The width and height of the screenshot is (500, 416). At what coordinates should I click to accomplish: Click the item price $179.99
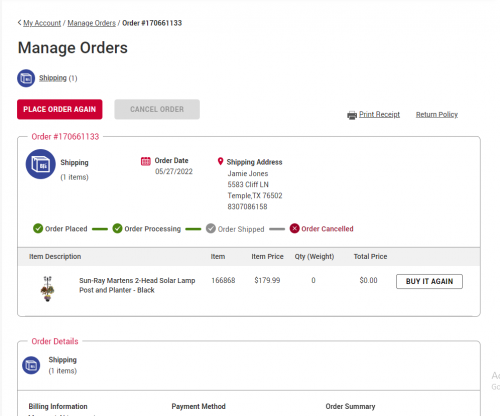[x=267, y=280]
